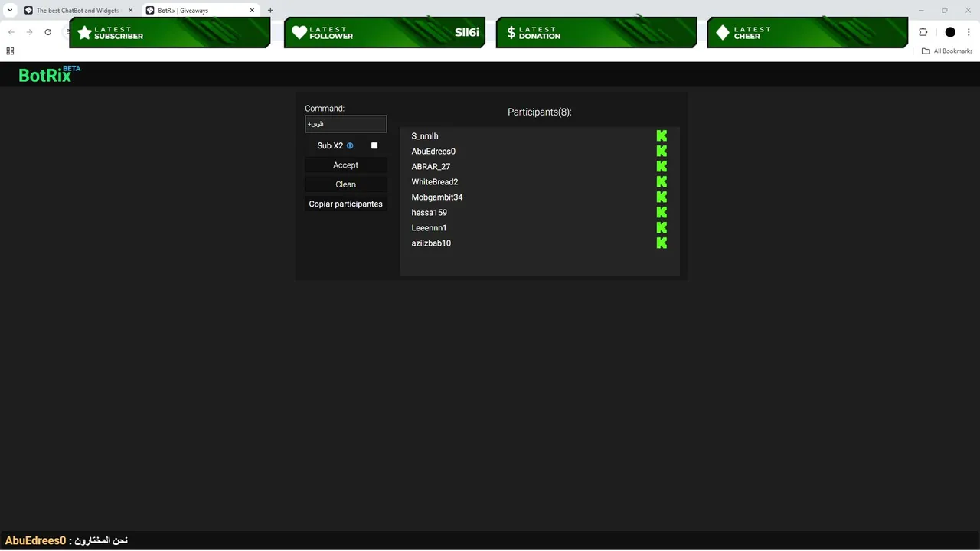Select participant aziizbab10
The width and height of the screenshot is (980, 551).
pyautogui.click(x=431, y=243)
